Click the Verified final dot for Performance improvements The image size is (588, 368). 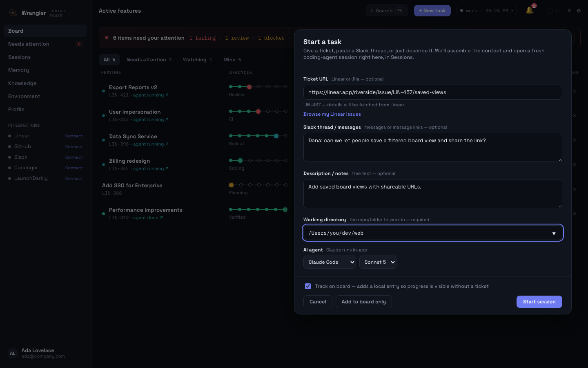(285, 209)
